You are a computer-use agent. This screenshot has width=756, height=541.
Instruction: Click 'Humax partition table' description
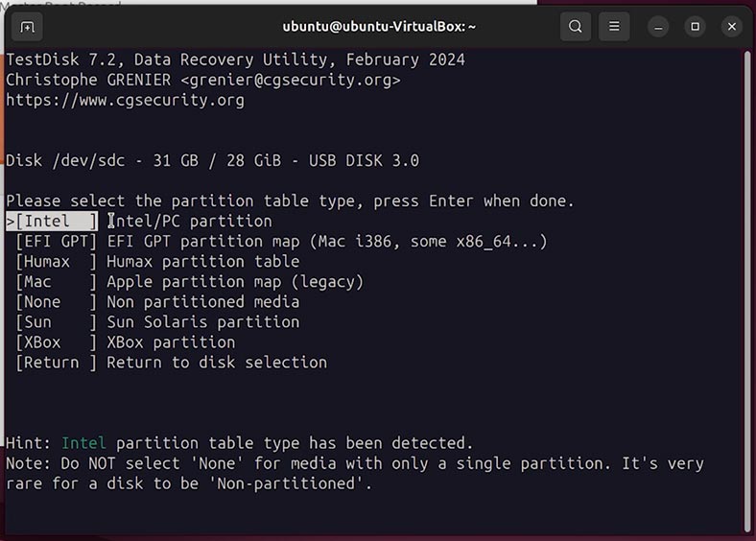click(x=203, y=262)
